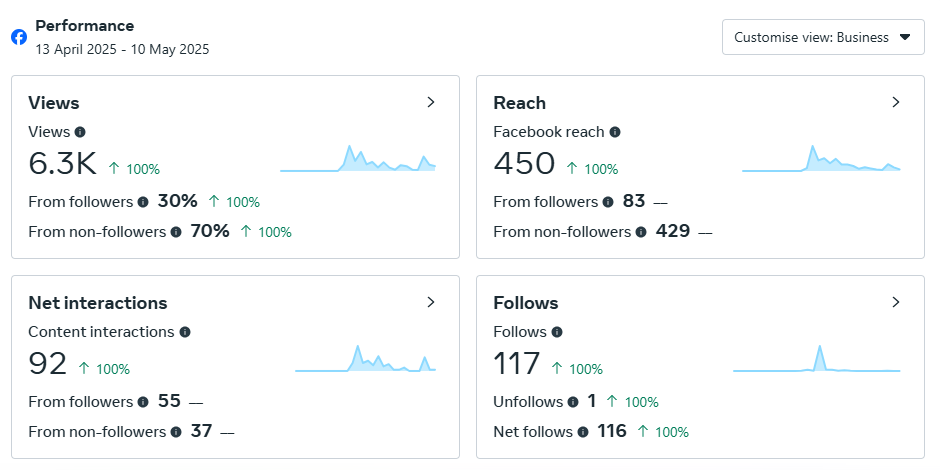Expand the Net interactions card chevron
This screenshot has width=940, height=470.
click(431, 302)
